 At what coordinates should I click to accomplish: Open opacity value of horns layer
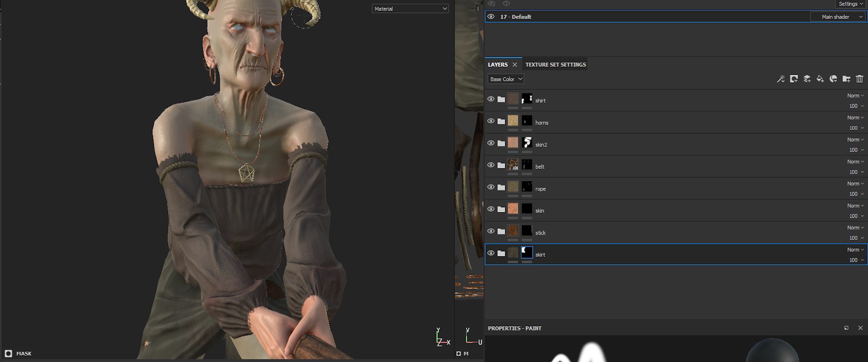[x=856, y=128]
